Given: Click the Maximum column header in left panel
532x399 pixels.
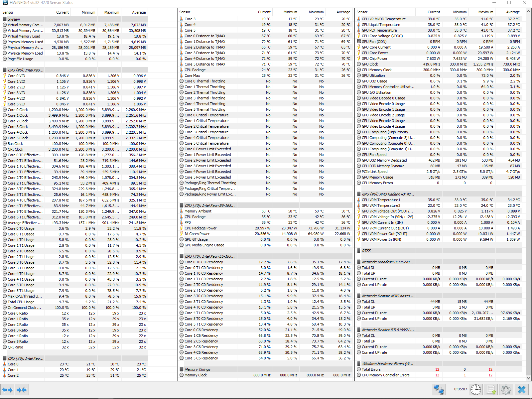Looking at the screenshot, I should 112,12.
